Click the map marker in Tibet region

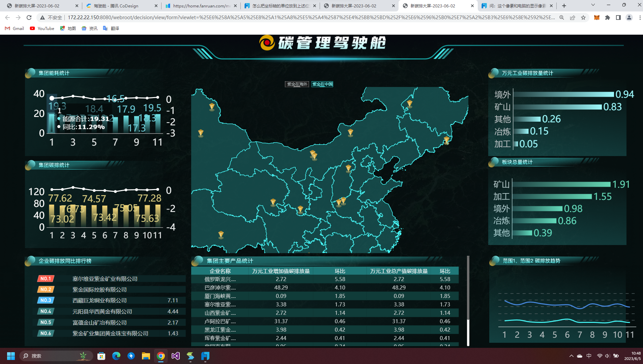(221, 234)
